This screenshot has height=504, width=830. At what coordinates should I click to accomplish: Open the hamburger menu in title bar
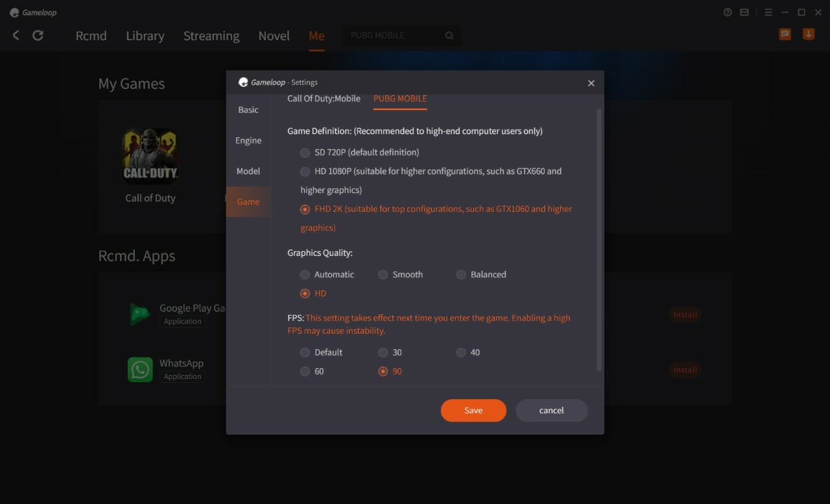click(768, 12)
